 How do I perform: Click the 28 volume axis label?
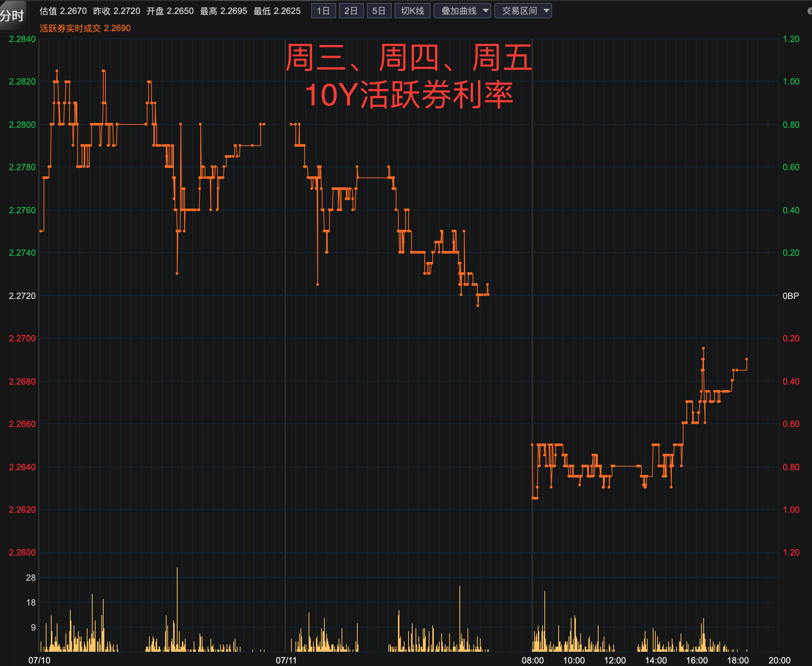click(x=31, y=577)
